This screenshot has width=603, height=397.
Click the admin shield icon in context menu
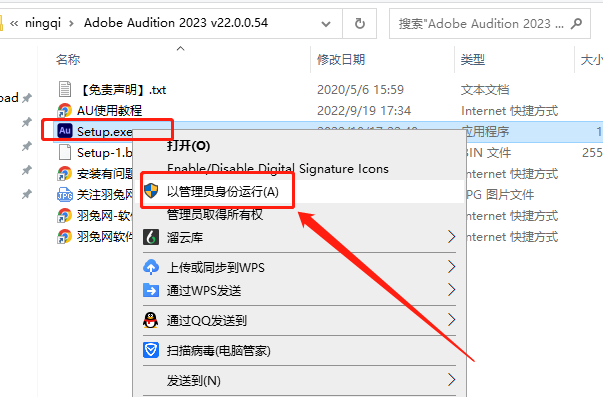pyautogui.click(x=151, y=191)
